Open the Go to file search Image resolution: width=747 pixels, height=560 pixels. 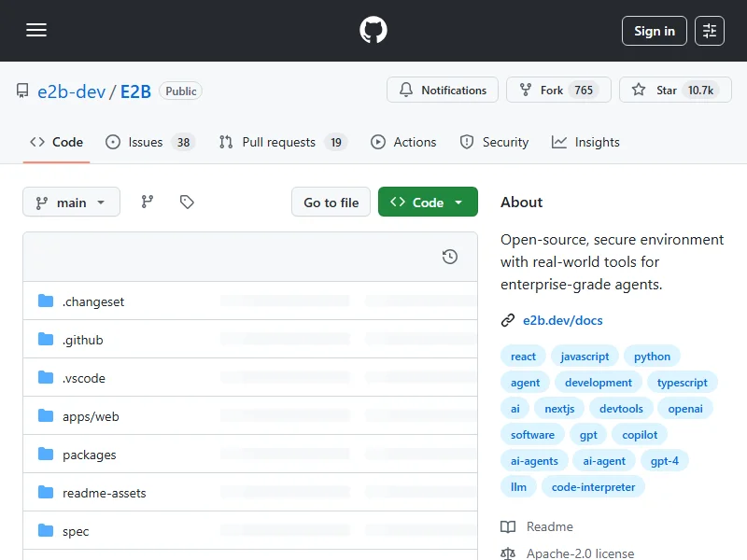[x=331, y=203]
